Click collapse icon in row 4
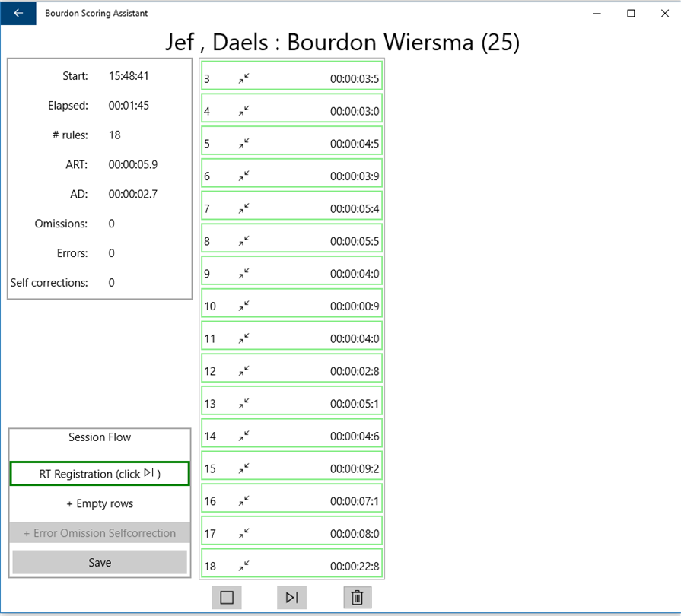Viewport: 681px width, 616px height. (x=243, y=111)
